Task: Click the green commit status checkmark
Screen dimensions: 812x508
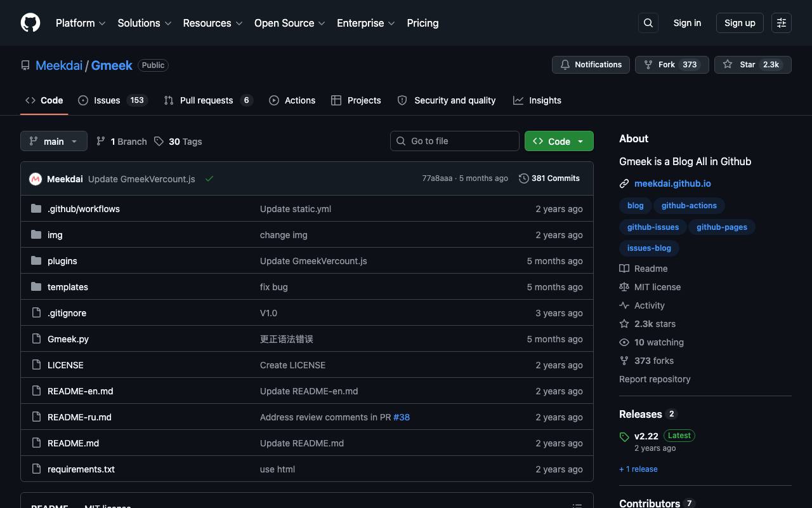Action: (209, 179)
